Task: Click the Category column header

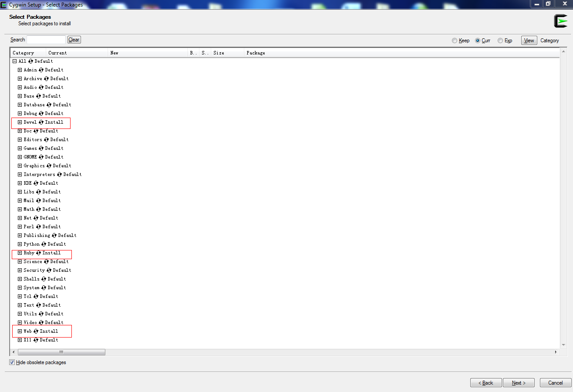Action: [x=28, y=53]
